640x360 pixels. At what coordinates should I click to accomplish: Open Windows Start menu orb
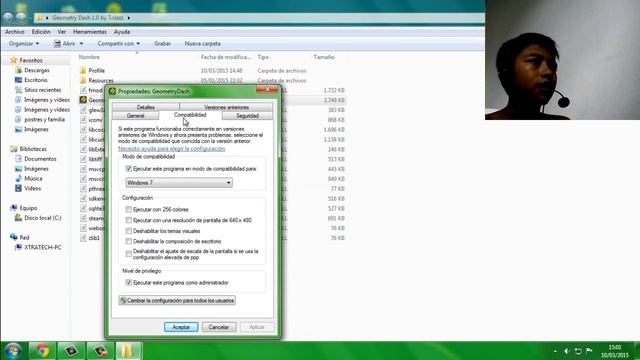point(13,351)
